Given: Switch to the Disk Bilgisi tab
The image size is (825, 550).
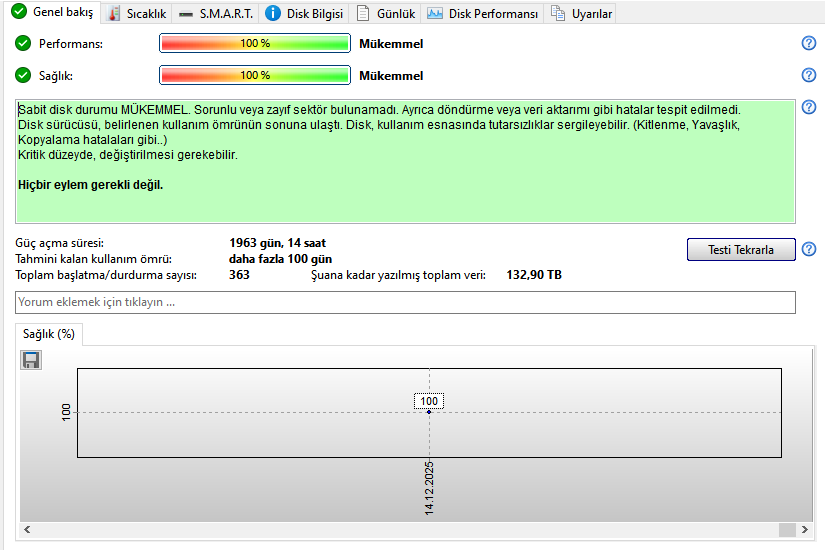Looking at the screenshot, I should point(304,14).
